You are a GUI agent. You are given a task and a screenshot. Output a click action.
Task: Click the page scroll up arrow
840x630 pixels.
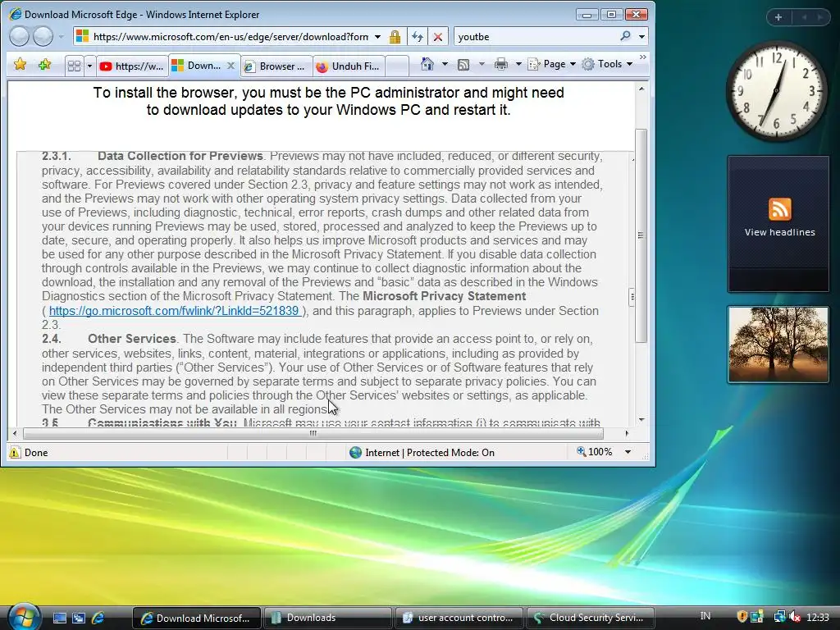[641, 89]
